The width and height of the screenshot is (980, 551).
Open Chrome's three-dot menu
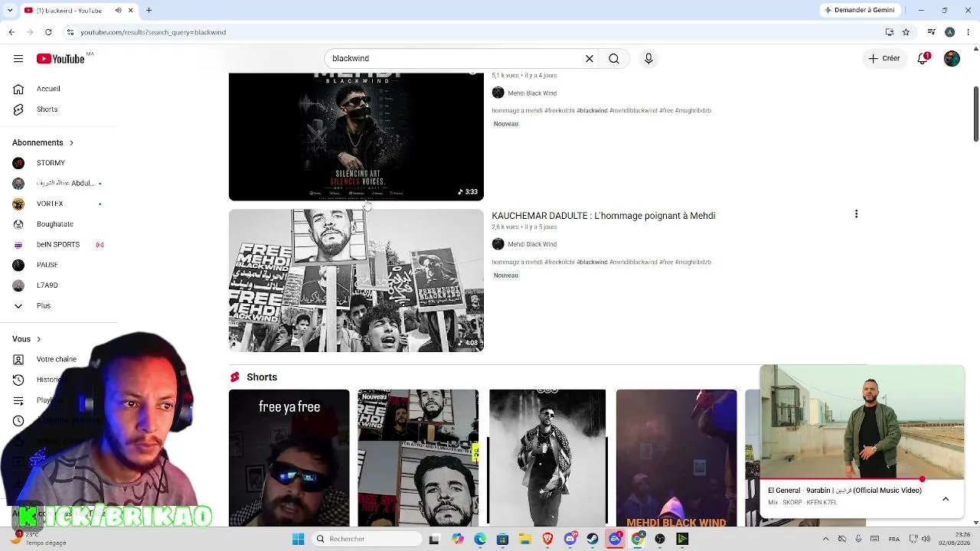point(969,32)
